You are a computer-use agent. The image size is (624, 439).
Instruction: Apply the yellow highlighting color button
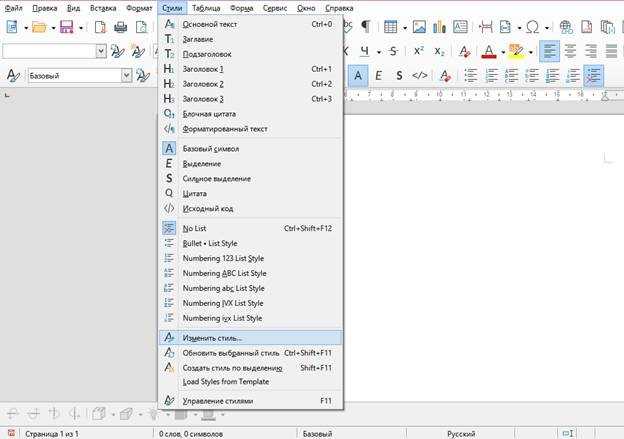point(517,51)
